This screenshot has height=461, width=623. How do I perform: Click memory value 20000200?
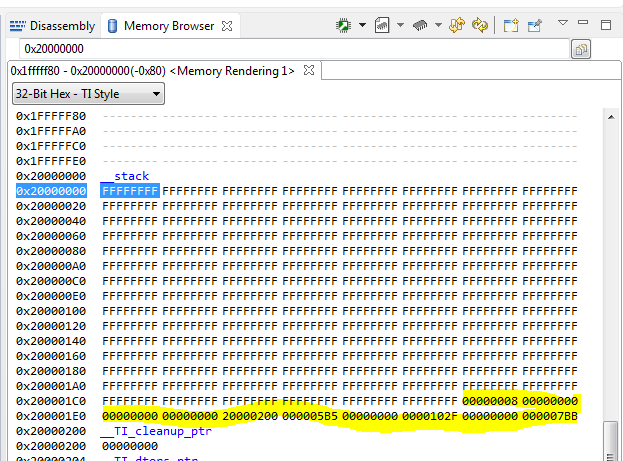[x=250, y=416]
